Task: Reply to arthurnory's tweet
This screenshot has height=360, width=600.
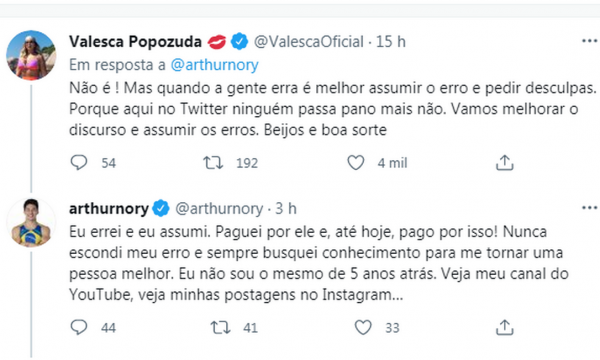Action: click(79, 327)
